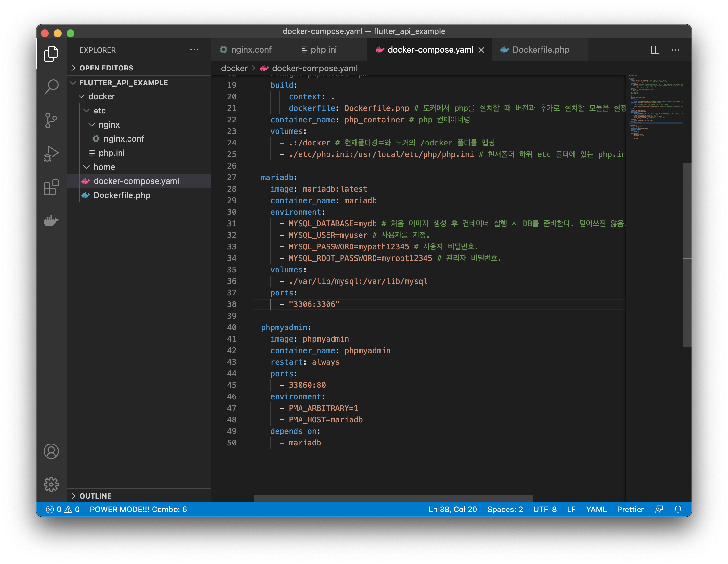Click Spaces: 2 indentation setting
The width and height of the screenshot is (728, 564).
tap(505, 509)
